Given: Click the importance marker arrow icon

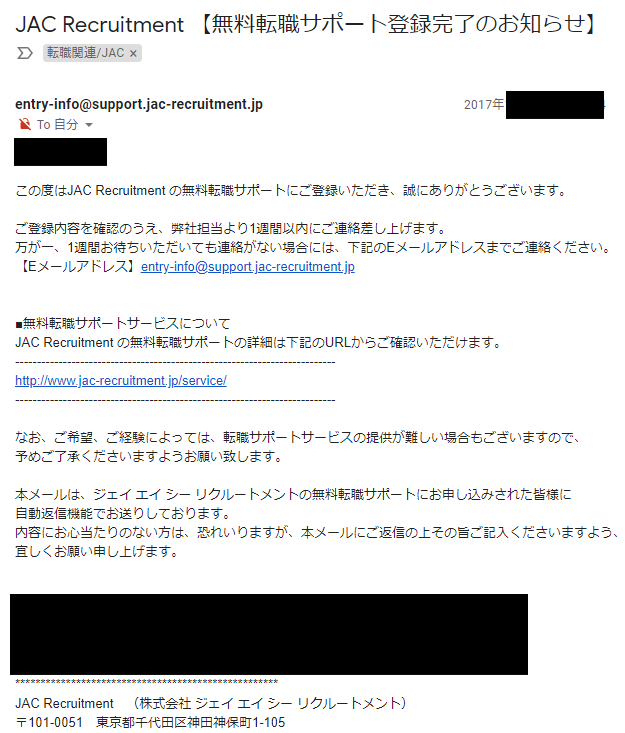Looking at the screenshot, I should tap(25, 53).
